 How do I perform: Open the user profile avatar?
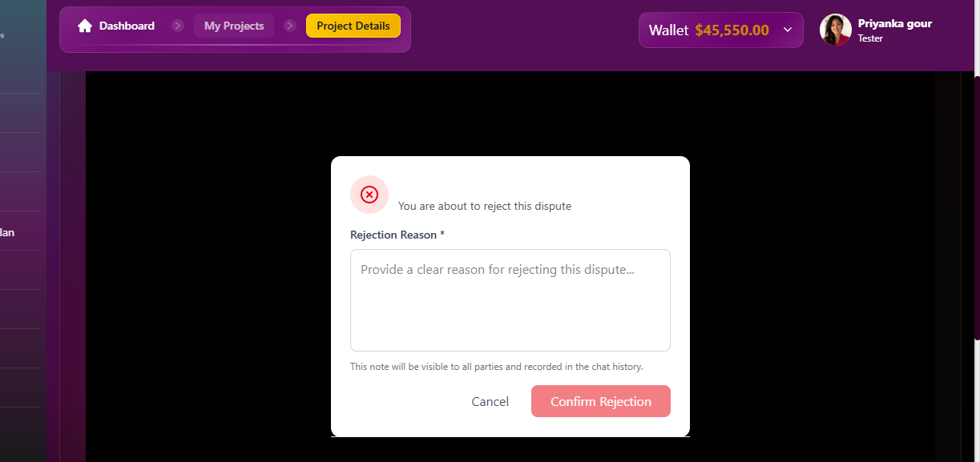(835, 30)
